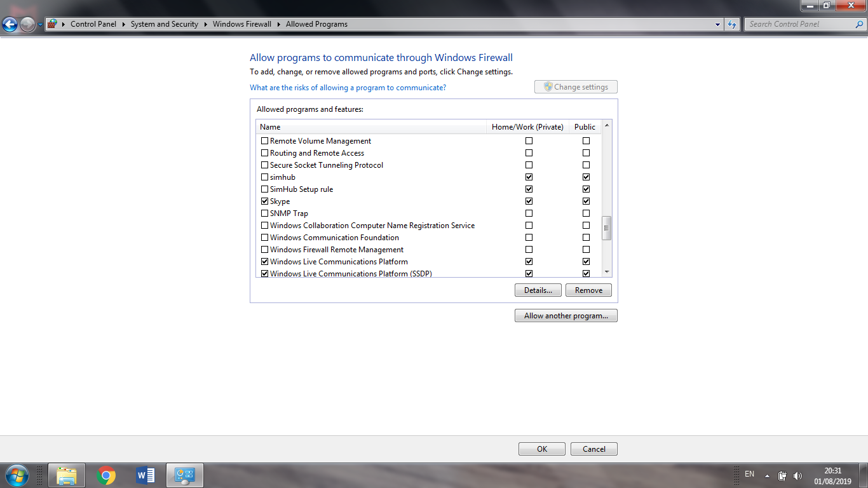Go to Windows Firewall breadcrumb
Screen dimensions: 868x488
coord(242,24)
